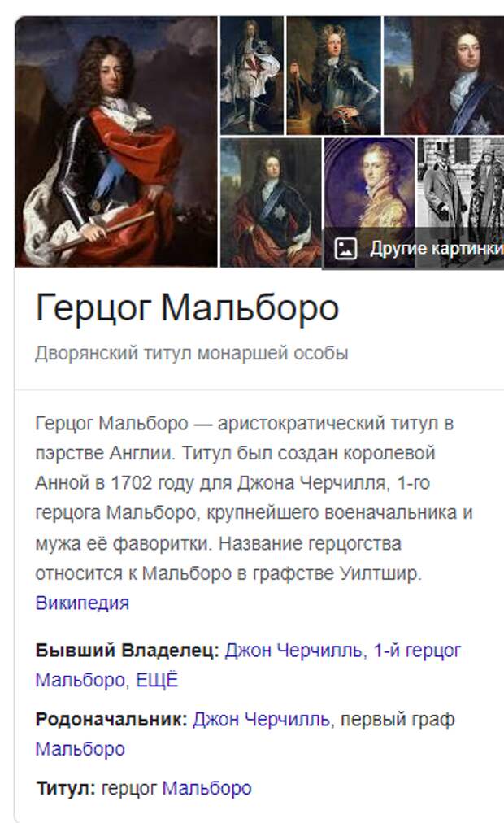504x823 pixels.
Task: Click the subtitle Дворянский титул монаршей особы
Action: pyautogui.click(x=191, y=353)
